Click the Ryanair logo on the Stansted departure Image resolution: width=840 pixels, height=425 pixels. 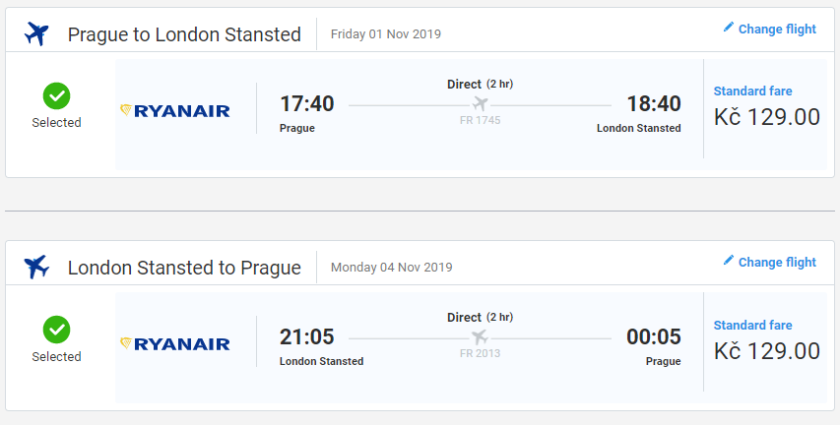pos(175,344)
